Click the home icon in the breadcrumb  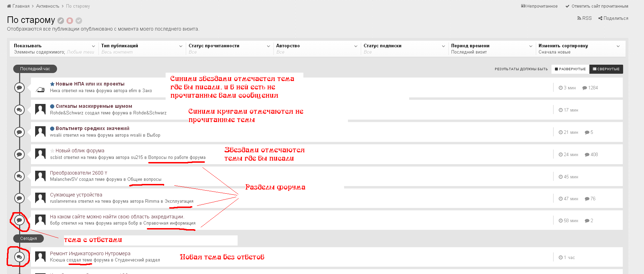coord(9,6)
